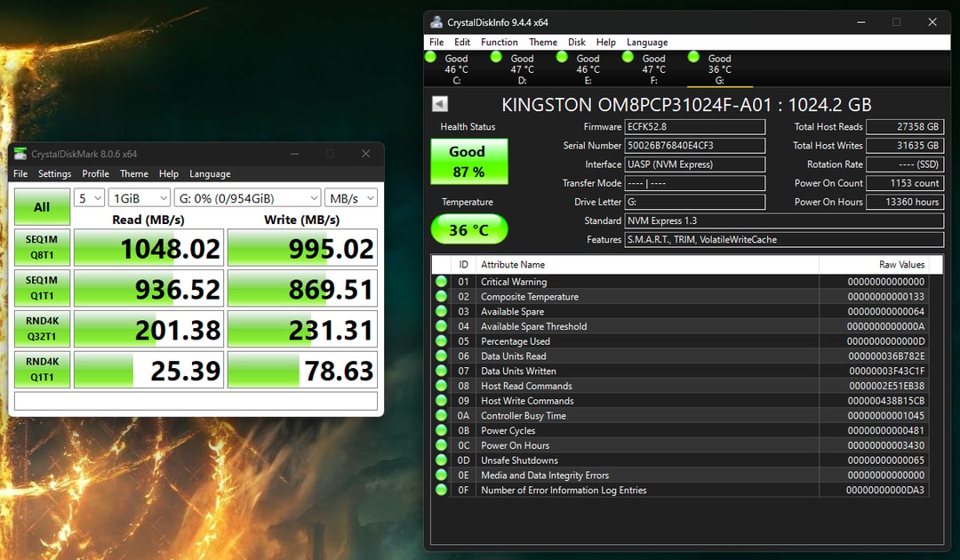Click the Attribute Name column header

(x=648, y=264)
